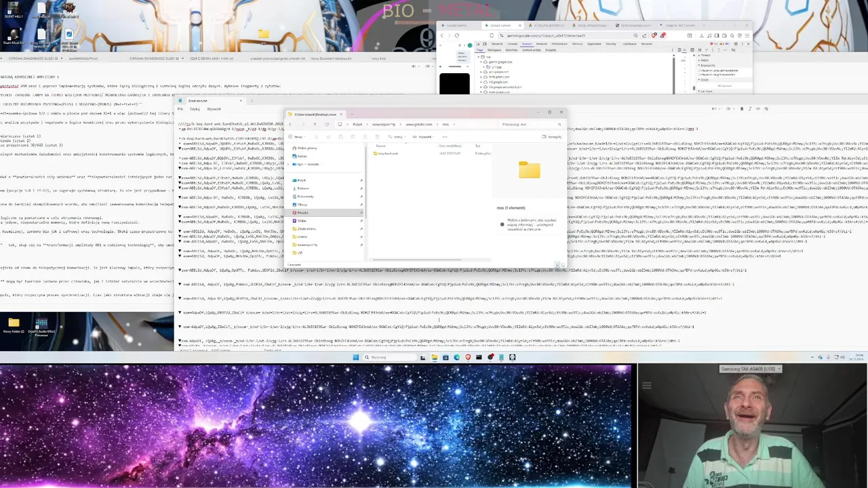Screen dimensions: 868x488
Task: Sort by the Nazwa column header
Action: click(x=380, y=146)
